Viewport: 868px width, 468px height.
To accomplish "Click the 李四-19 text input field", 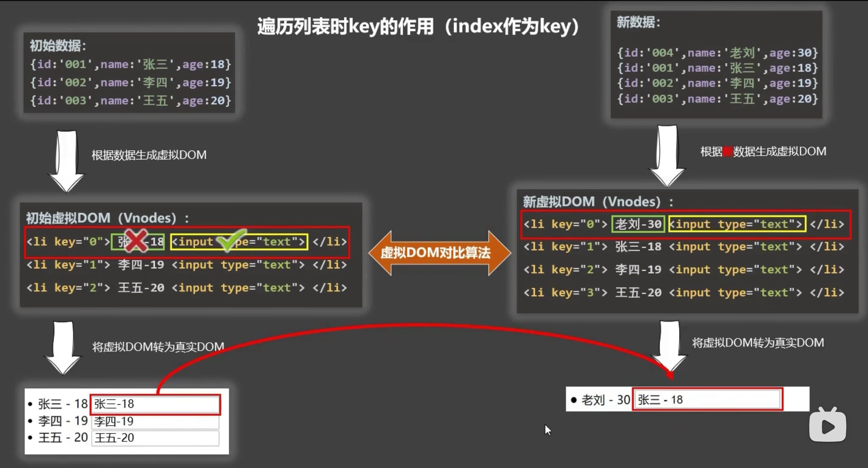I will (155, 422).
